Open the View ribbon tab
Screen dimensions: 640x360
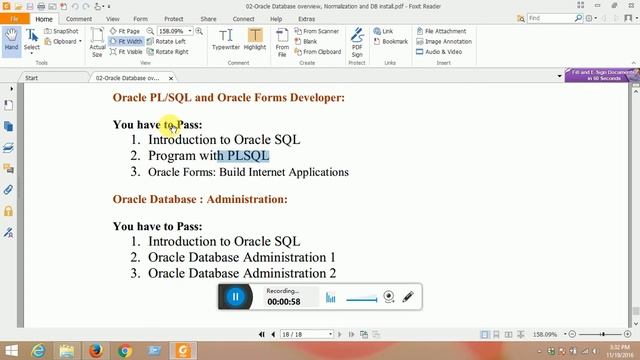tap(113, 19)
